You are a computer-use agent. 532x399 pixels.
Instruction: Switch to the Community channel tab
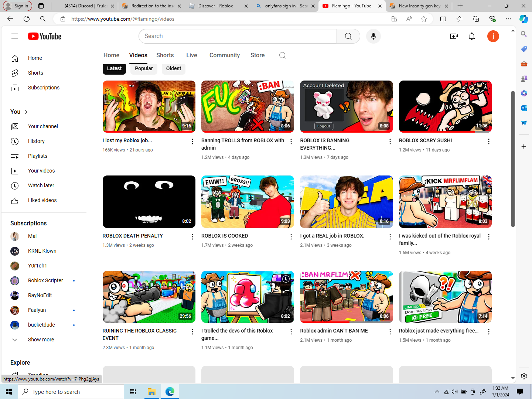(225, 55)
